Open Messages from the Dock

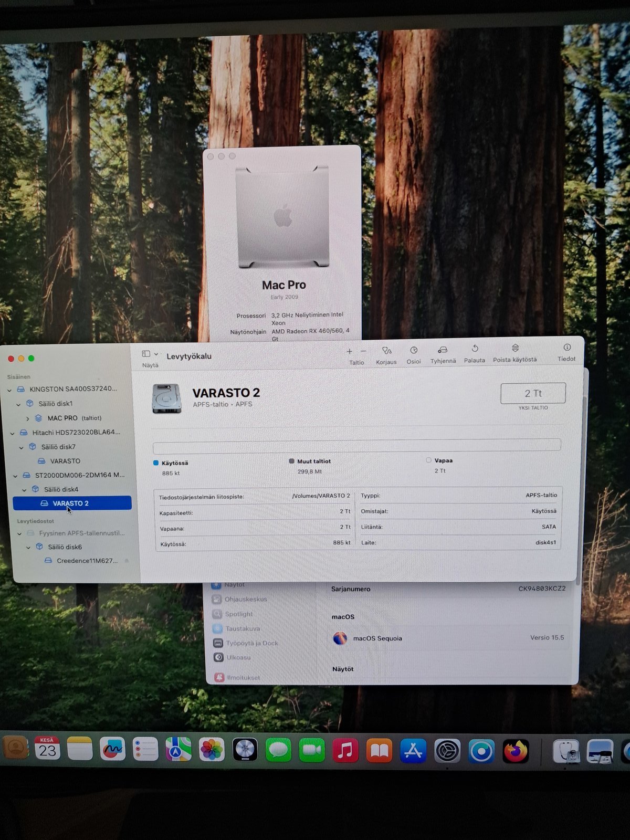click(x=278, y=750)
